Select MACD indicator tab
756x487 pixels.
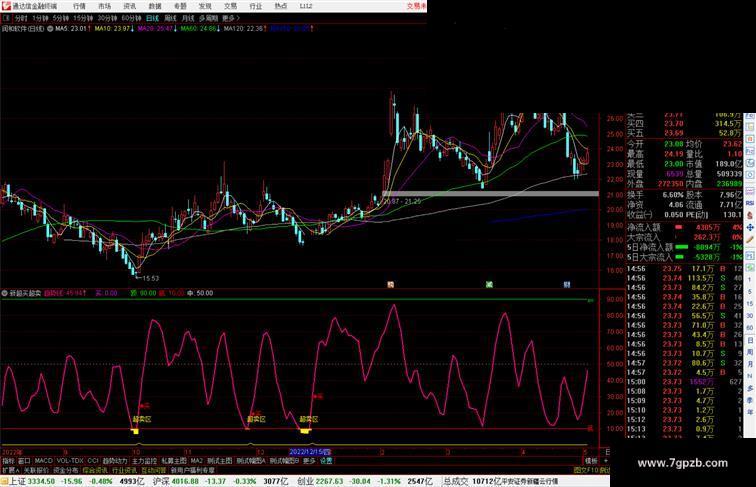coord(43,461)
